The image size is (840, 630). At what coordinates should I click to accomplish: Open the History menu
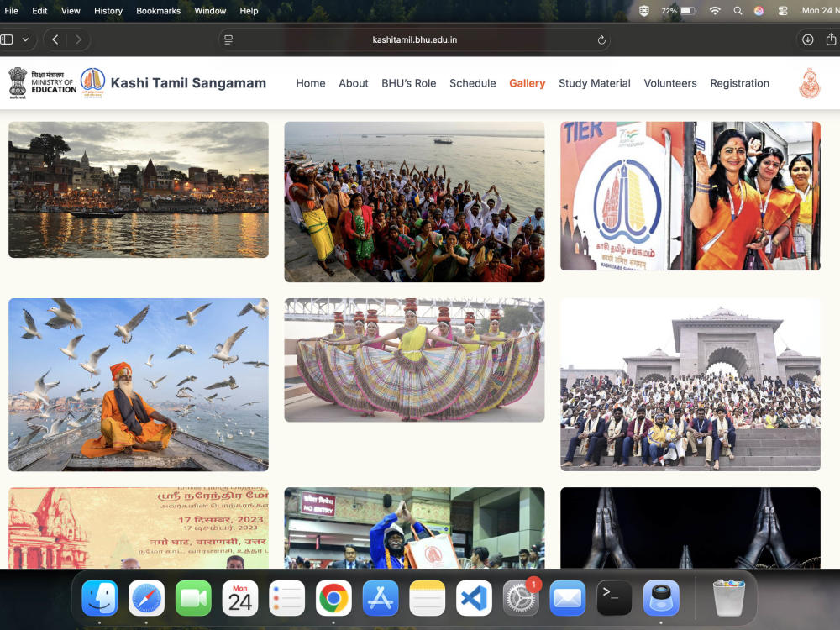point(108,11)
